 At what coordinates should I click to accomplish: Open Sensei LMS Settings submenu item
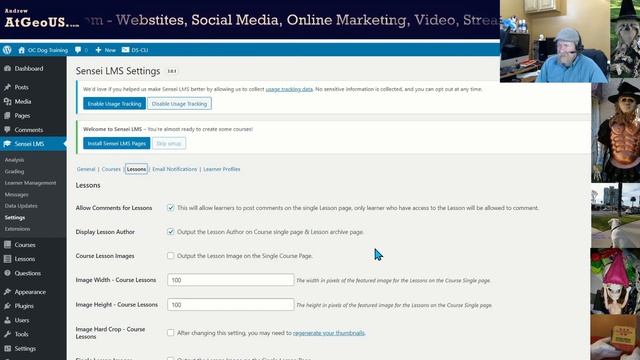pyautogui.click(x=15, y=218)
